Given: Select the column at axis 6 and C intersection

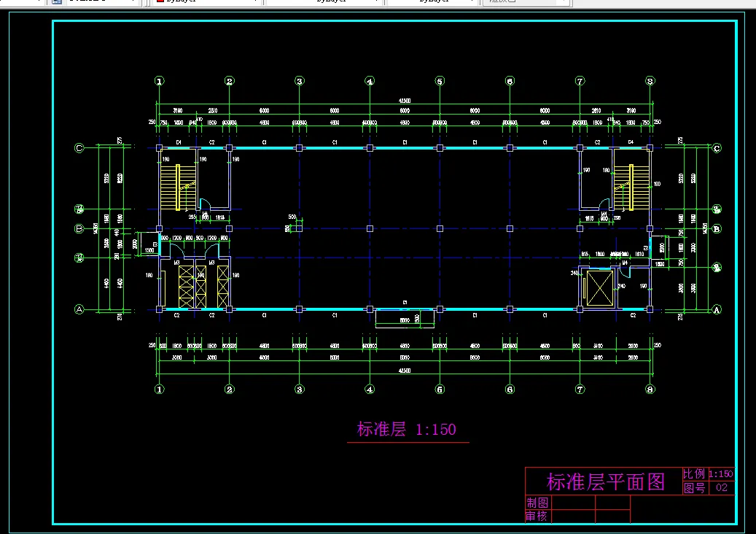Looking at the screenshot, I should pyautogui.click(x=510, y=148).
